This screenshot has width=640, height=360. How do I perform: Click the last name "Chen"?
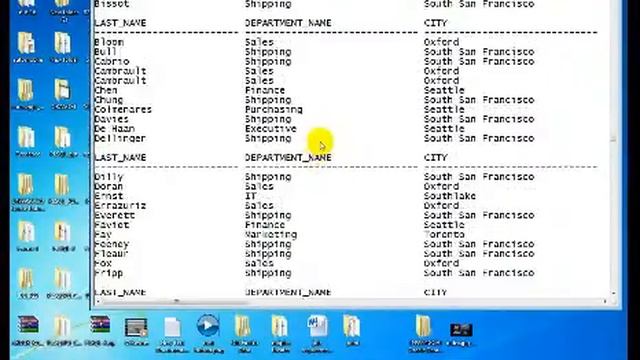click(x=105, y=90)
